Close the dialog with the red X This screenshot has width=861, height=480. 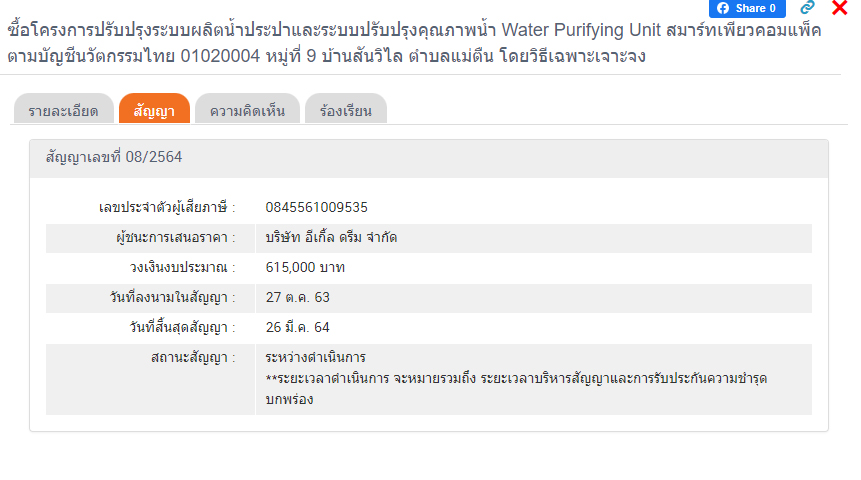840,8
